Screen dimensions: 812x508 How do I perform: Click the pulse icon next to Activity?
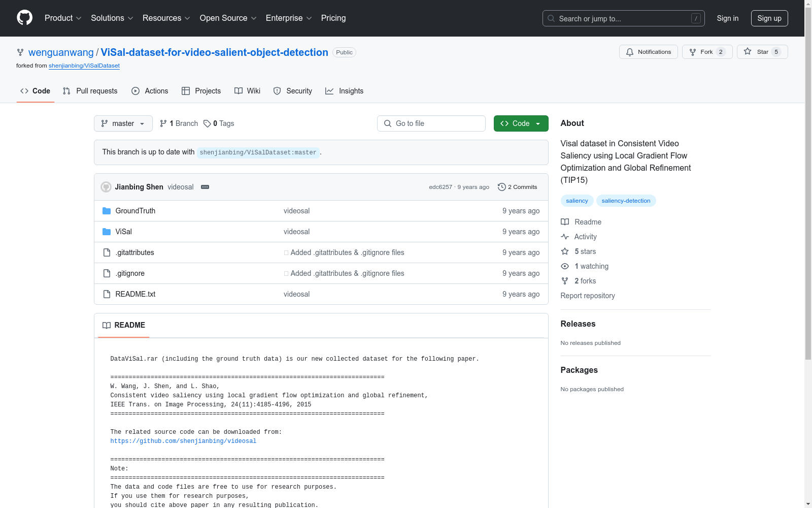[565, 237]
